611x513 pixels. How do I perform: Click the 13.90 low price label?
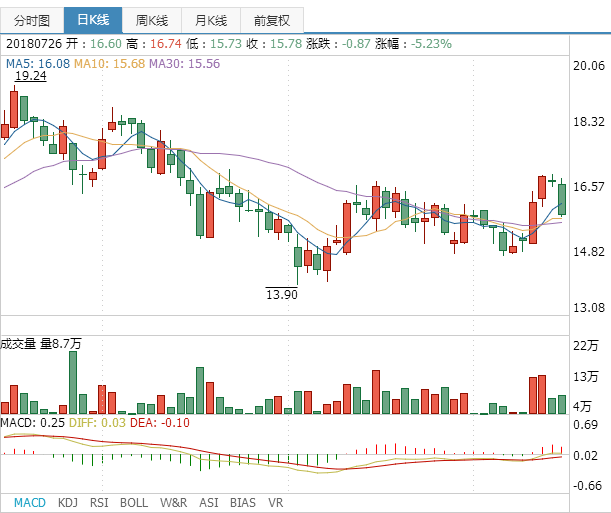pos(281,294)
